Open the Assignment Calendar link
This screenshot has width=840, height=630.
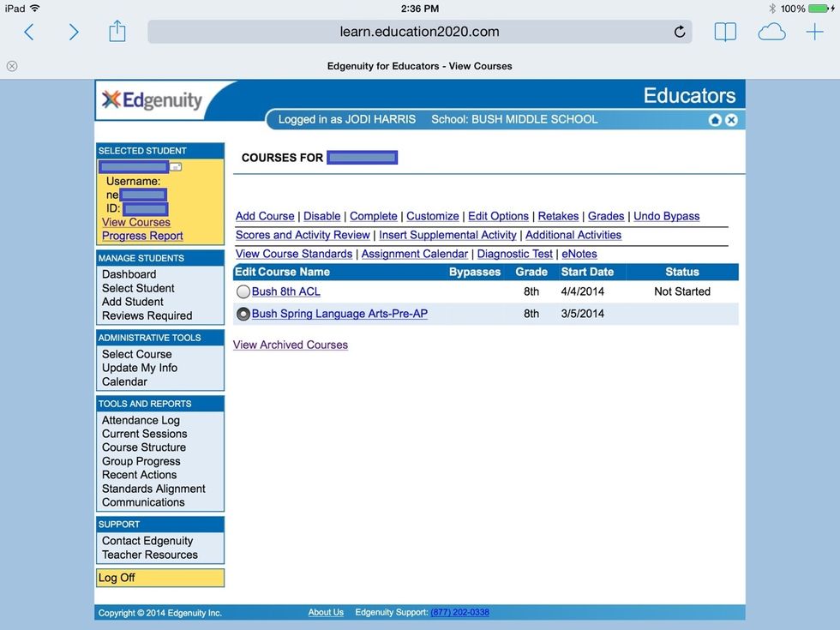point(415,254)
